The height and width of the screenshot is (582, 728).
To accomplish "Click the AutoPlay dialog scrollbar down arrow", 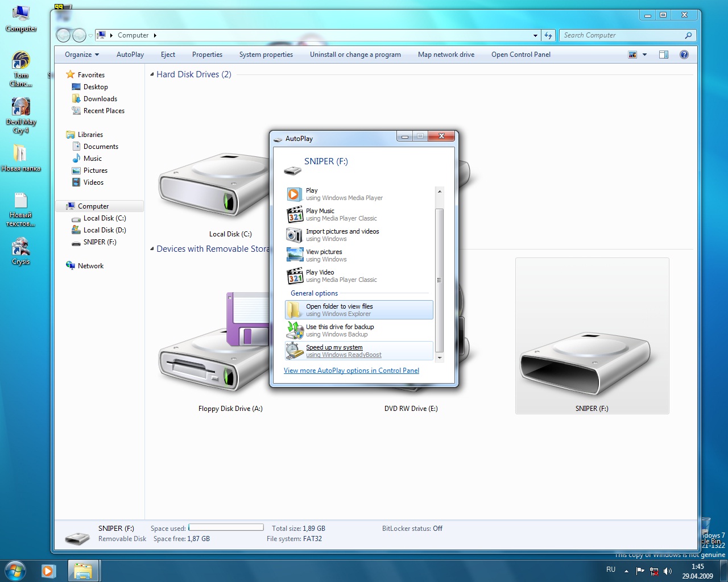I will click(x=439, y=357).
